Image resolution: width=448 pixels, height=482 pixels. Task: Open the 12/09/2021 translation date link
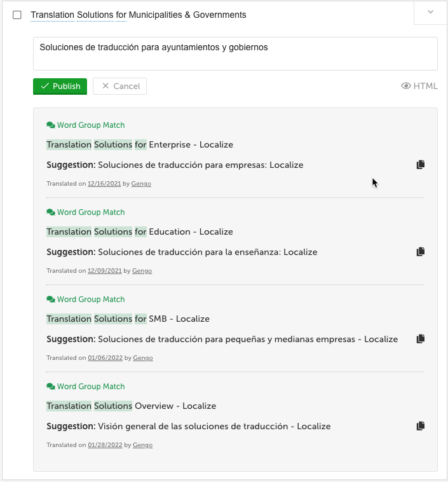(x=105, y=271)
